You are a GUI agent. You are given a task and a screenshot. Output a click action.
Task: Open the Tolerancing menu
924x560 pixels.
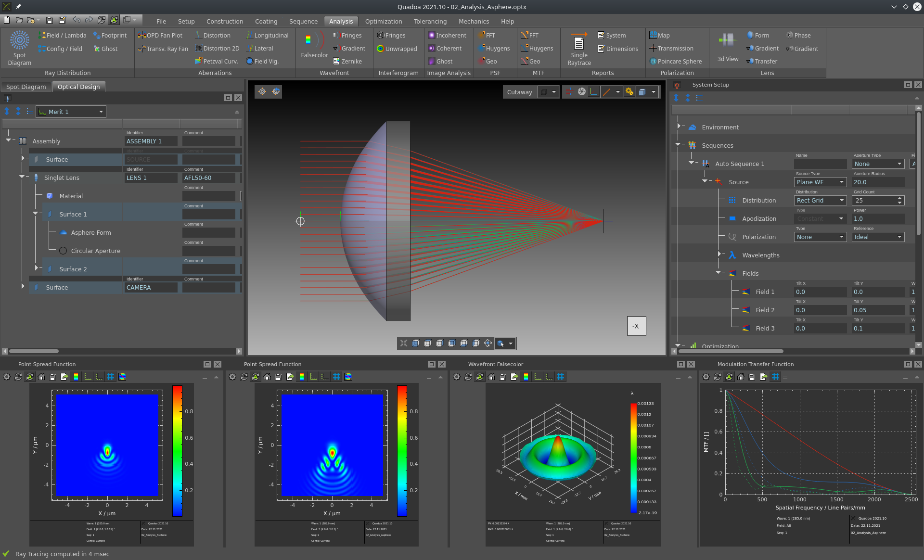(430, 21)
